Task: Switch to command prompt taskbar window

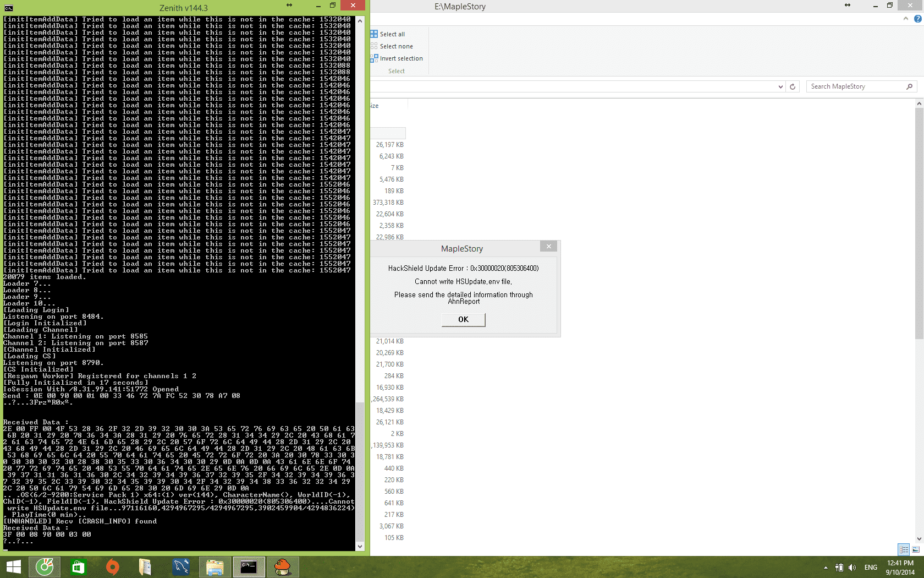Action: 249,567
